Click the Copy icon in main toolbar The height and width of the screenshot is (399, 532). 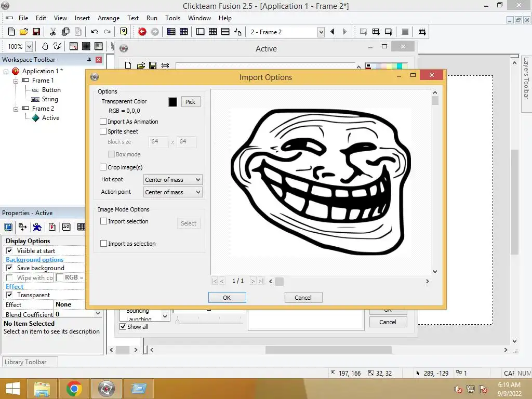65,32
